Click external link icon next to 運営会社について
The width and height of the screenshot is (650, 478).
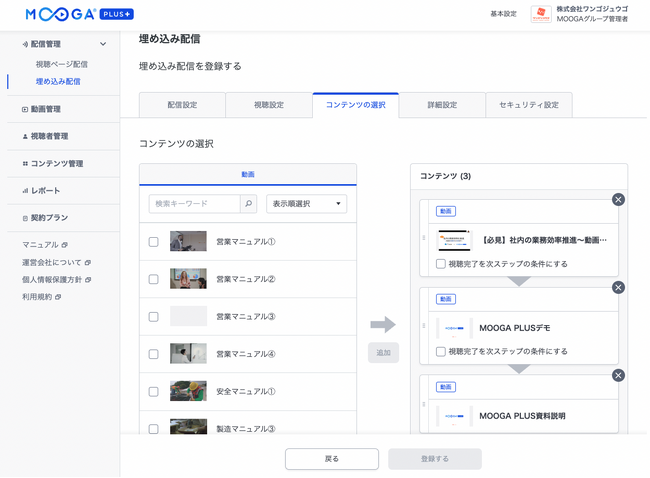[87, 262]
